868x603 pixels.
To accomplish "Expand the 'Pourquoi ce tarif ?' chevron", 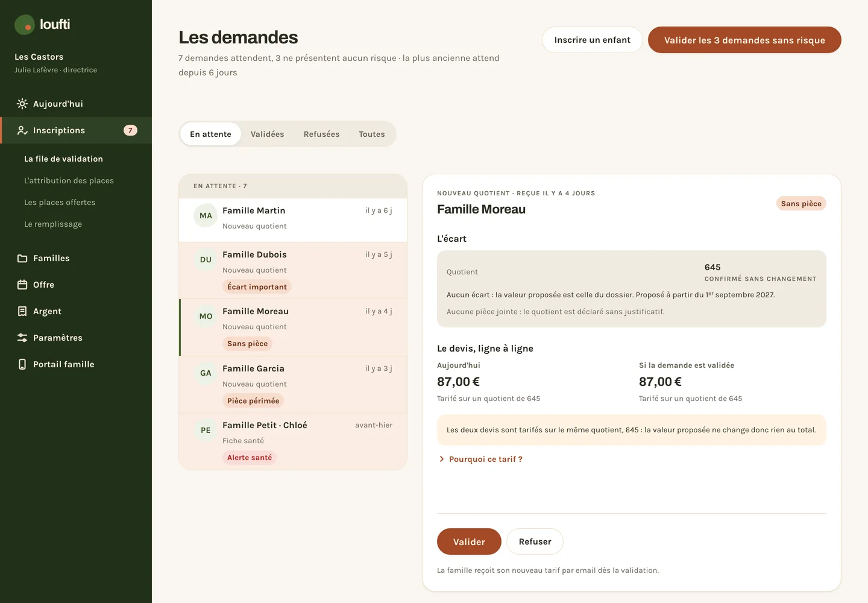I will pyautogui.click(x=442, y=459).
